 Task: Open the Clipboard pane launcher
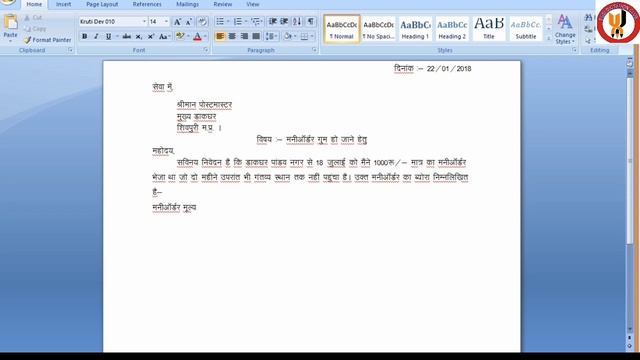[x=70, y=50]
